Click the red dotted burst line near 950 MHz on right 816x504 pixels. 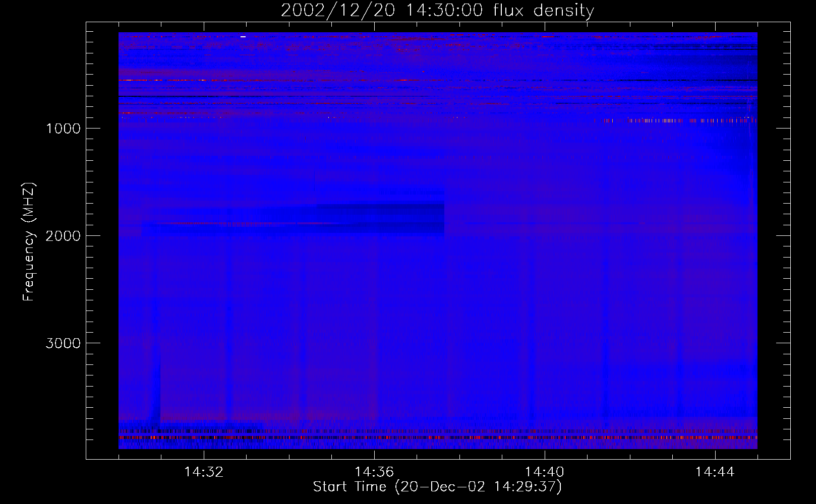coord(680,120)
